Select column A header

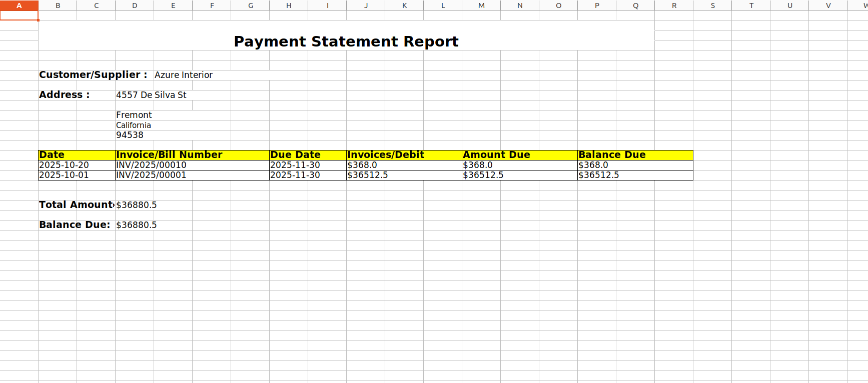(19, 5)
